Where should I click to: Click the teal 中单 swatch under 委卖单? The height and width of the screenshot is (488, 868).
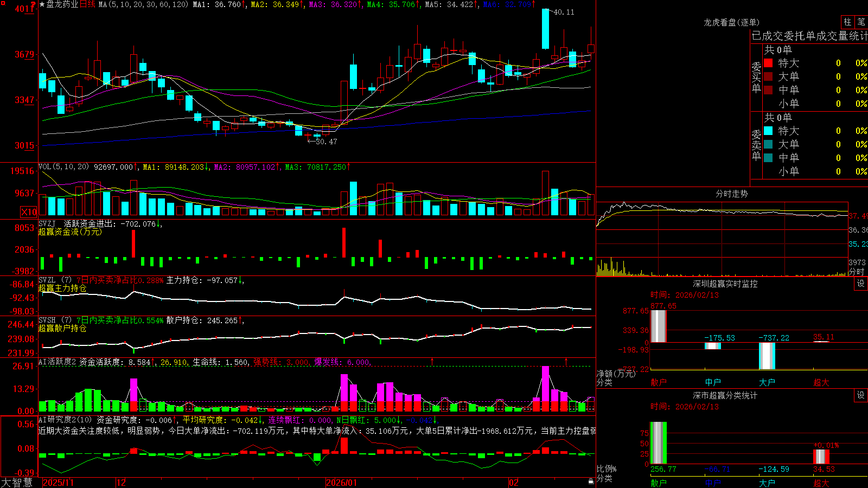click(x=768, y=158)
